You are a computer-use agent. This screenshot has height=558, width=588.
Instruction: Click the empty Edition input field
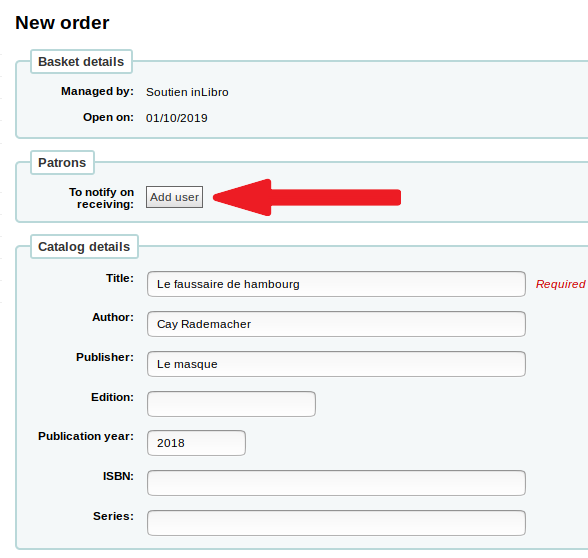(x=231, y=404)
